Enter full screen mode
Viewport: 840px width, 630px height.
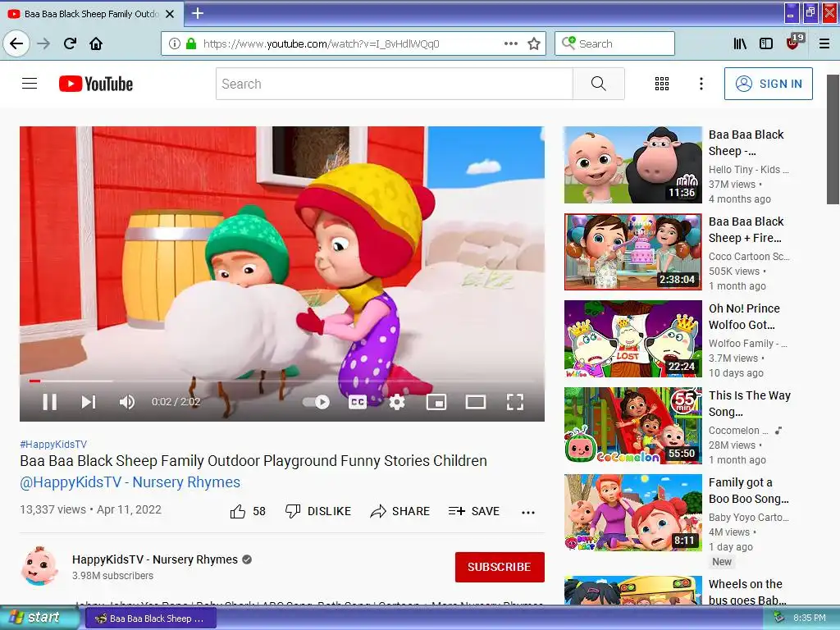(514, 402)
